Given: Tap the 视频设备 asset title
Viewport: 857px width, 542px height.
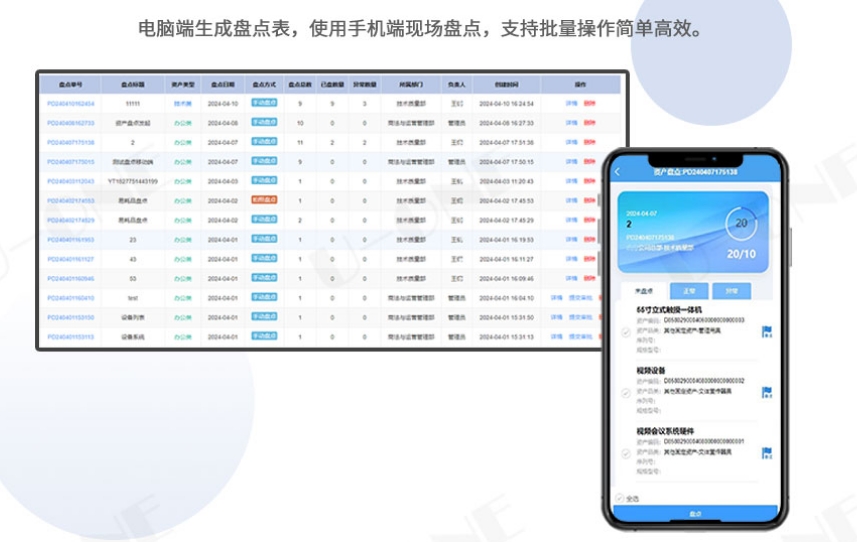Looking at the screenshot, I should (x=651, y=370).
